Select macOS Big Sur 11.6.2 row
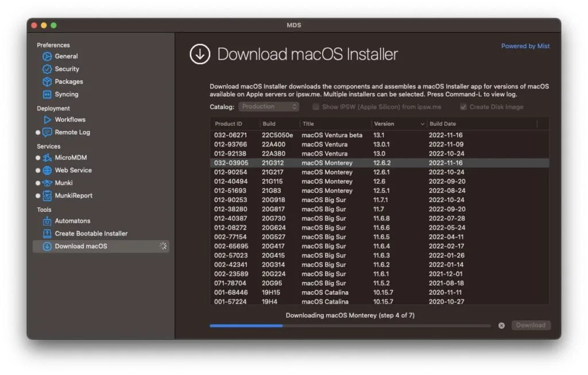588x375 pixels. (380, 265)
